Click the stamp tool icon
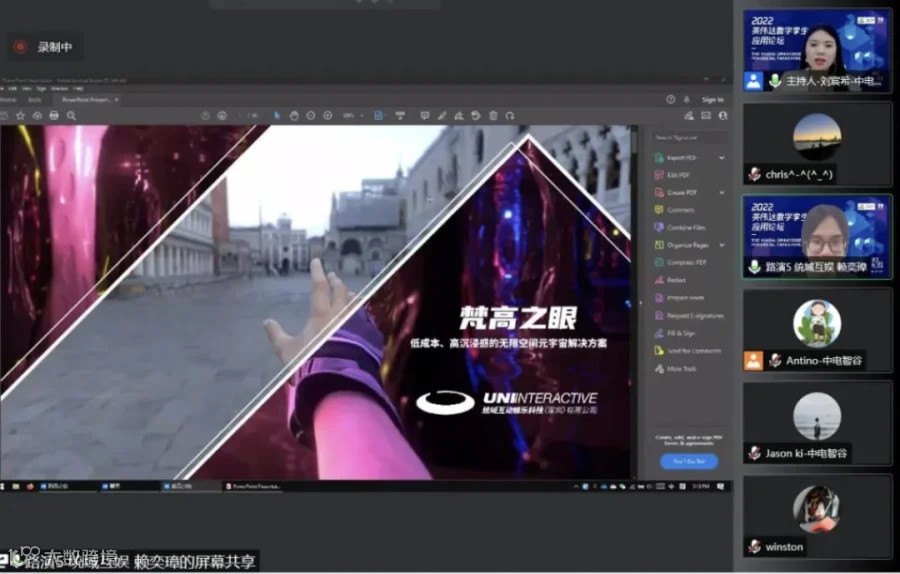900x574 pixels. pyautogui.click(x=476, y=115)
